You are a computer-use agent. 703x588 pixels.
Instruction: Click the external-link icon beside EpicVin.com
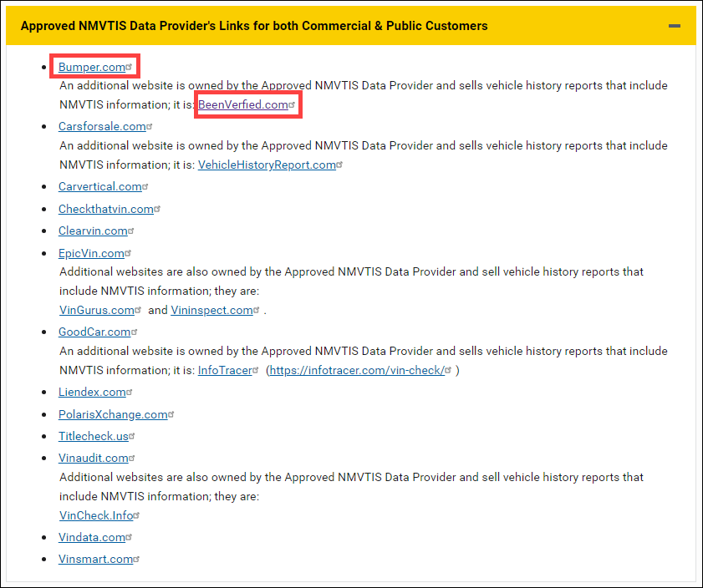point(128,253)
